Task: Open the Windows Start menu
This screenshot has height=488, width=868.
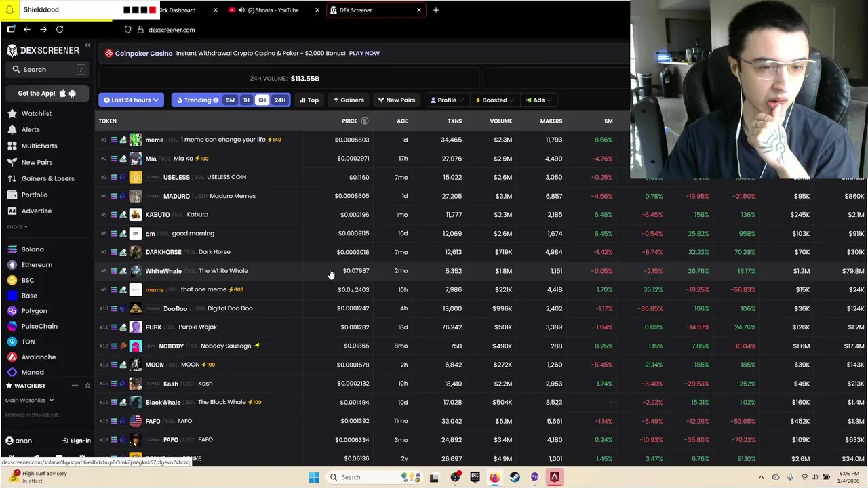Action: point(313,477)
